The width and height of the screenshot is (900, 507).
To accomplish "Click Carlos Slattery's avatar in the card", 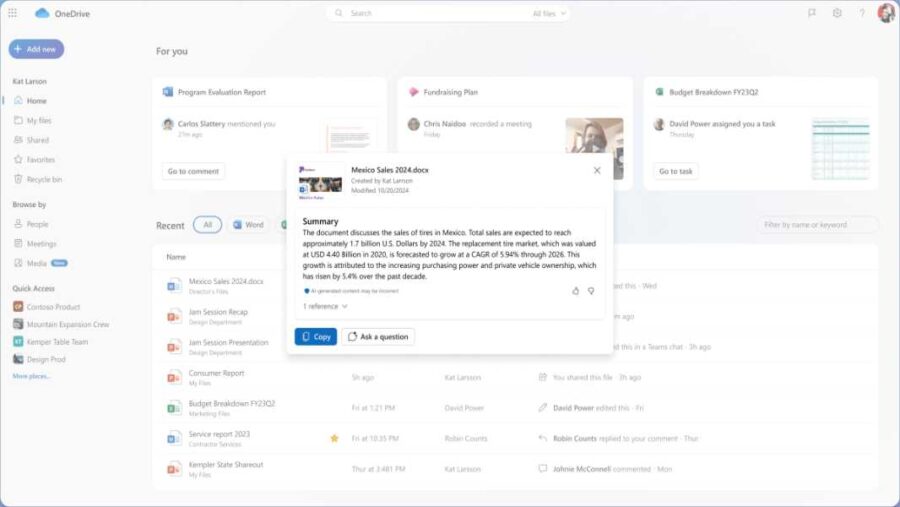I will point(168,124).
